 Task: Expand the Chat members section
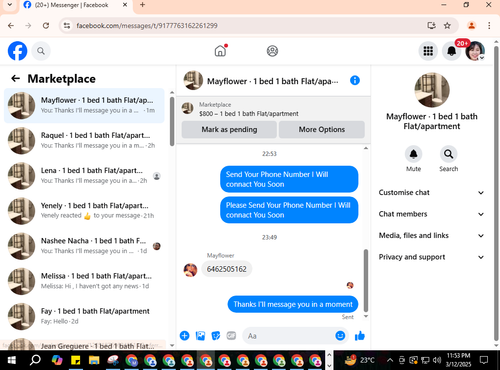[x=431, y=214]
